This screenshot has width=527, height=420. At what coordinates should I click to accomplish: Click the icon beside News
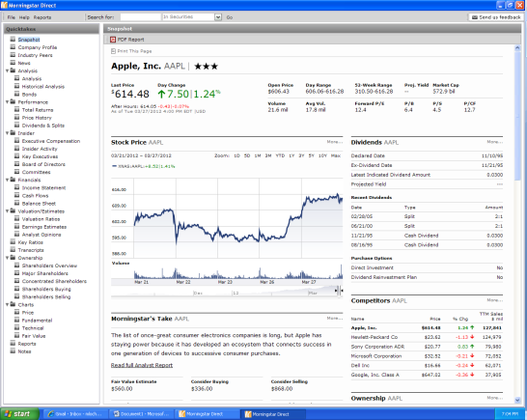coord(13,63)
